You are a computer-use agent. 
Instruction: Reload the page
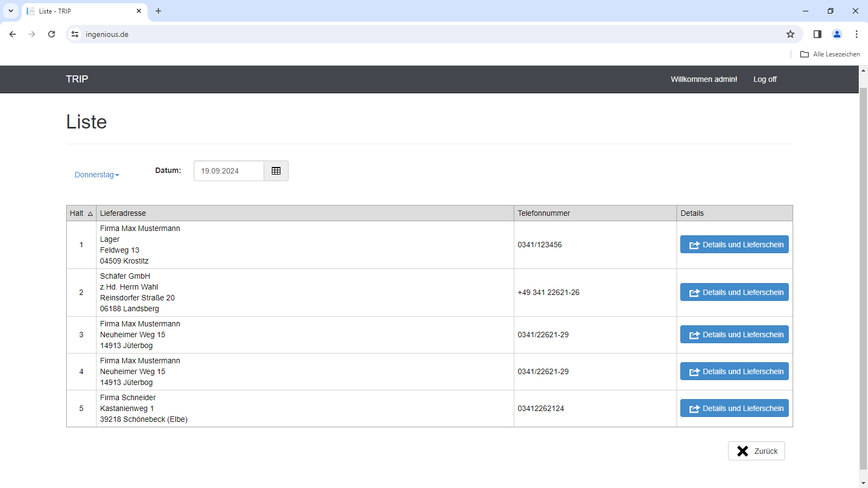pyautogui.click(x=52, y=34)
